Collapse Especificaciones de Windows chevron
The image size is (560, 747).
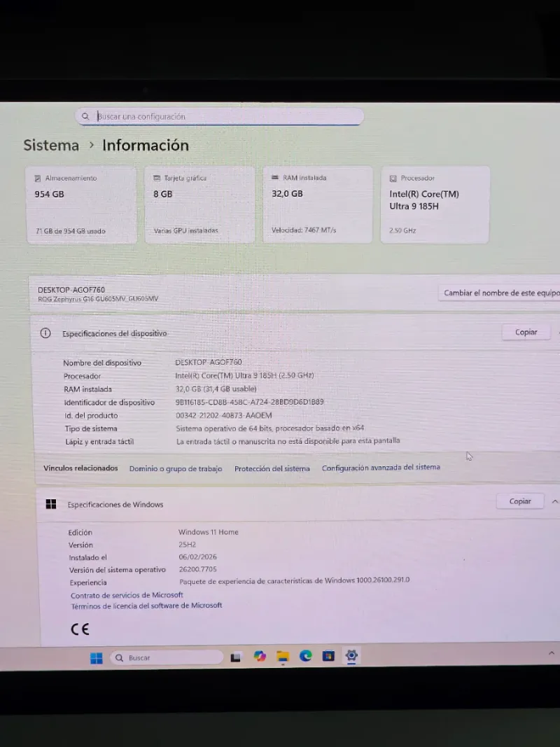coord(555,501)
